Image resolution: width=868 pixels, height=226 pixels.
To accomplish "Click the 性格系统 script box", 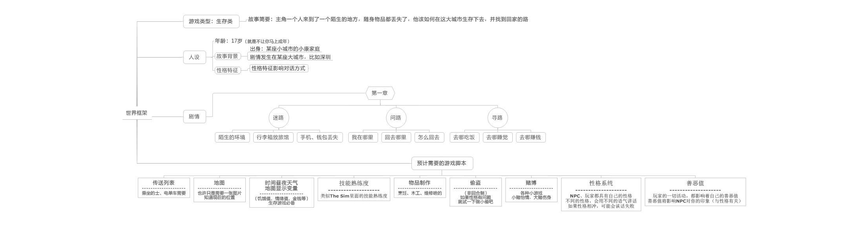I will [601, 195].
